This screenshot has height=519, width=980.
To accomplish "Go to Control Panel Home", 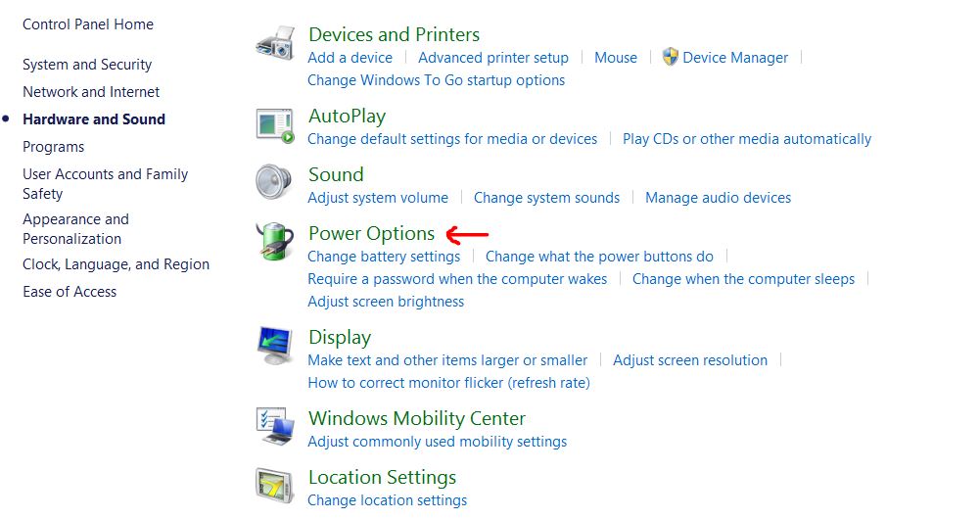I will [88, 24].
